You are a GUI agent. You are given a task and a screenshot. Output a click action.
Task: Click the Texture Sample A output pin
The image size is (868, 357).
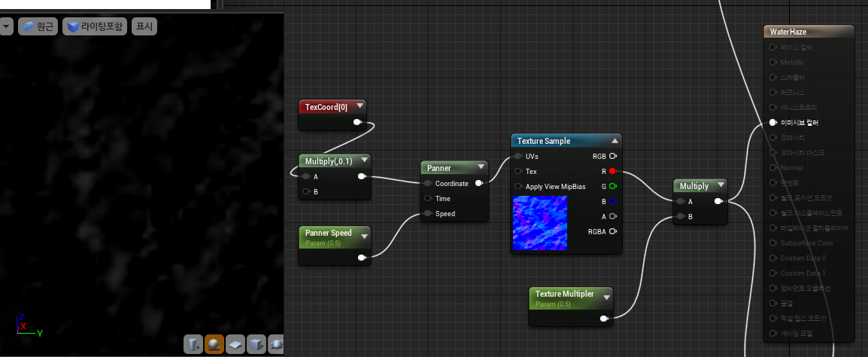tap(612, 216)
